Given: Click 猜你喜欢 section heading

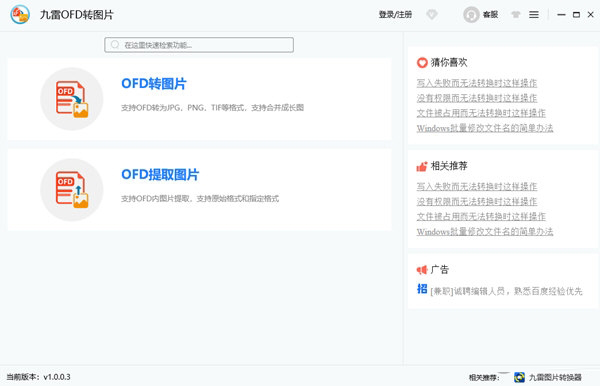Looking at the screenshot, I should click(449, 62).
